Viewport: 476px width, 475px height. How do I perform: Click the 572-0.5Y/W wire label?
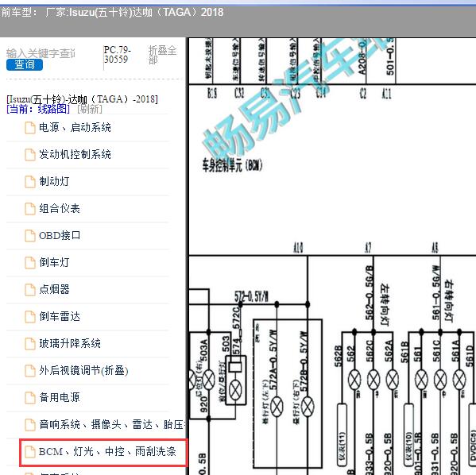(x=251, y=296)
